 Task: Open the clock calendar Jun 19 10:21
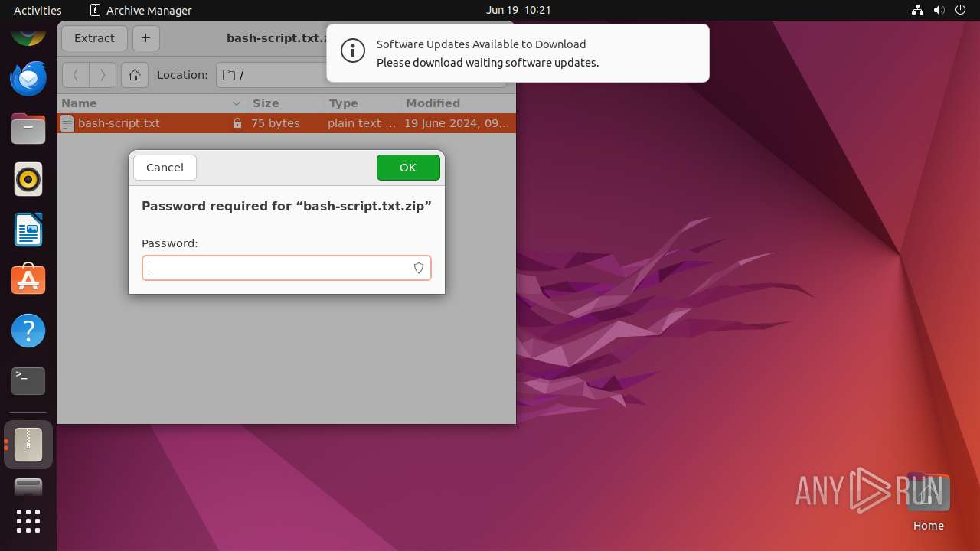pos(518,10)
